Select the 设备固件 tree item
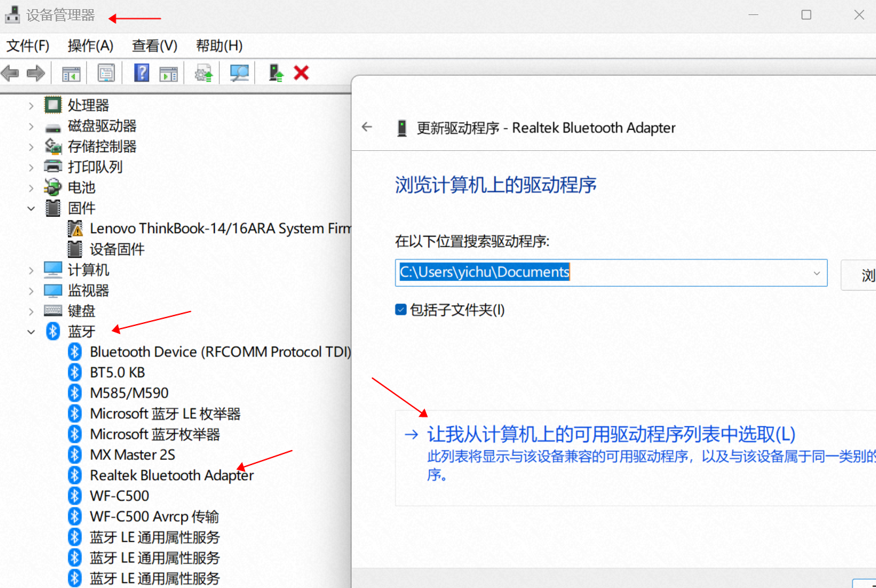 117,249
